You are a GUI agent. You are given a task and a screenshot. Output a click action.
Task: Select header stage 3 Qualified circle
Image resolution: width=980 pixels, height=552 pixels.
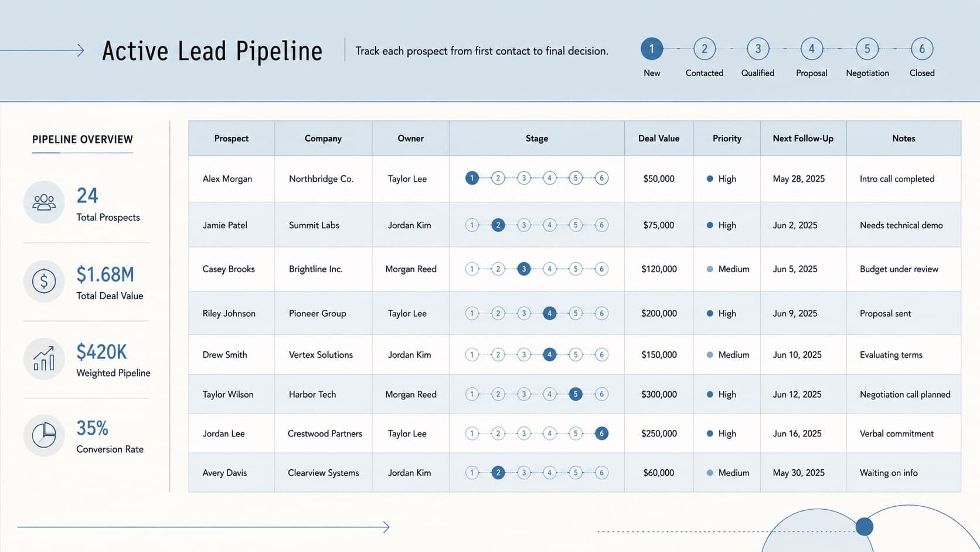coord(758,49)
